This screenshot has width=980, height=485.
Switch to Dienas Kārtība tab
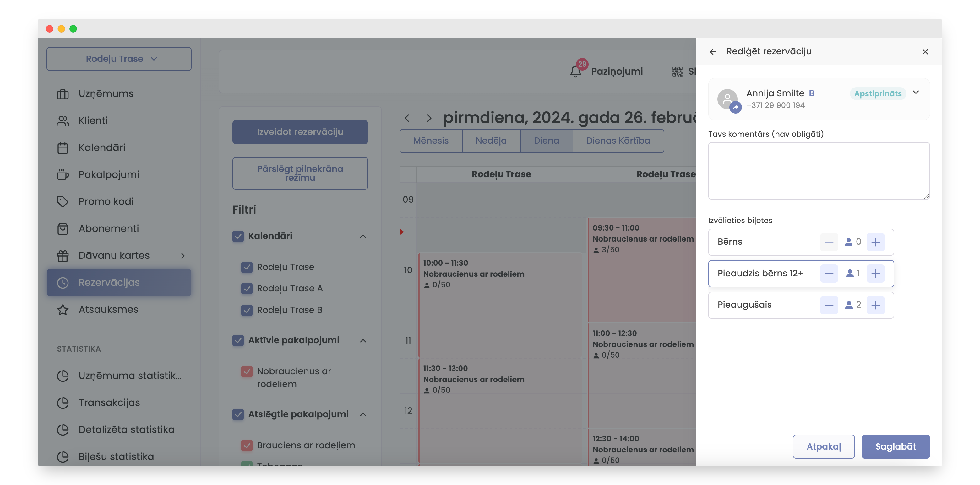tap(618, 141)
